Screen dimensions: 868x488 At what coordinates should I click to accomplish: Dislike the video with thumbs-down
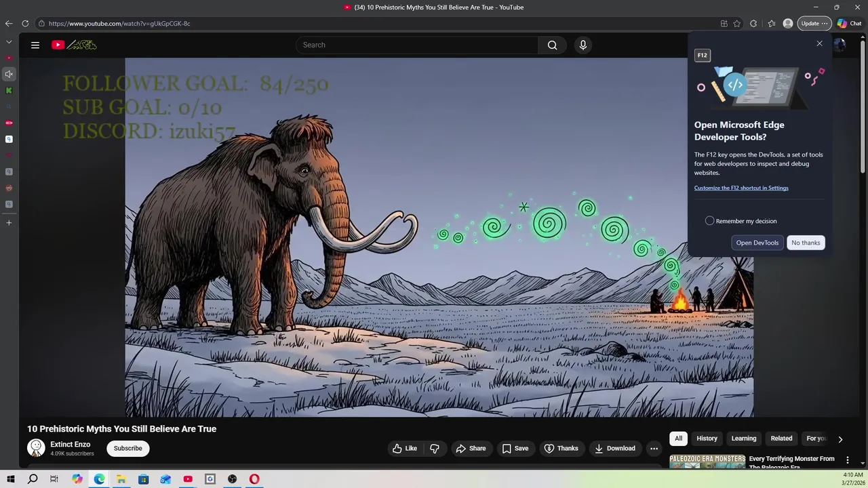[x=435, y=448]
